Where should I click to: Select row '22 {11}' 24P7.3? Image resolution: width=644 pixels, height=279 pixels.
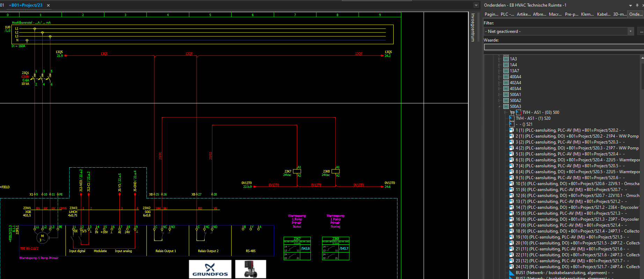(578, 255)
